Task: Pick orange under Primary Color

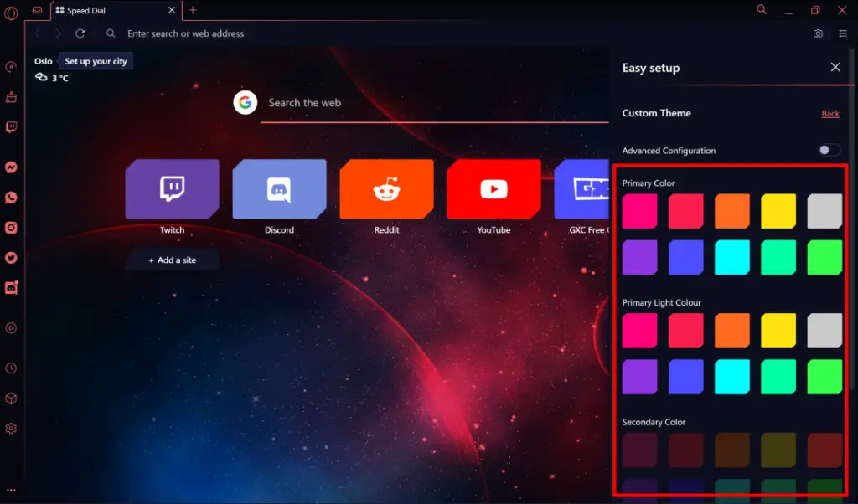Action: 732,211
